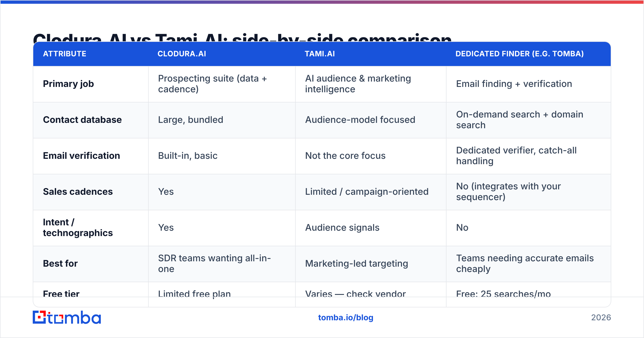
Task: Click the Free tier row label
Action: pos(61,293)
